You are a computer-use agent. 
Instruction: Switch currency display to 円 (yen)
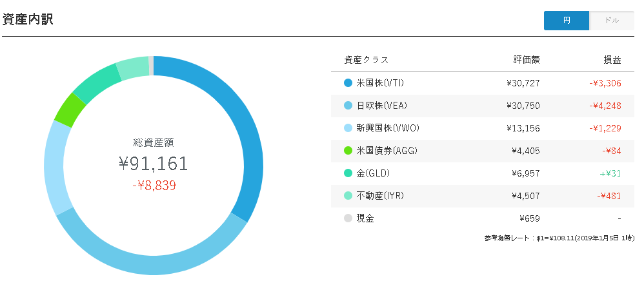pyautogui.click(x=567, y=21)
